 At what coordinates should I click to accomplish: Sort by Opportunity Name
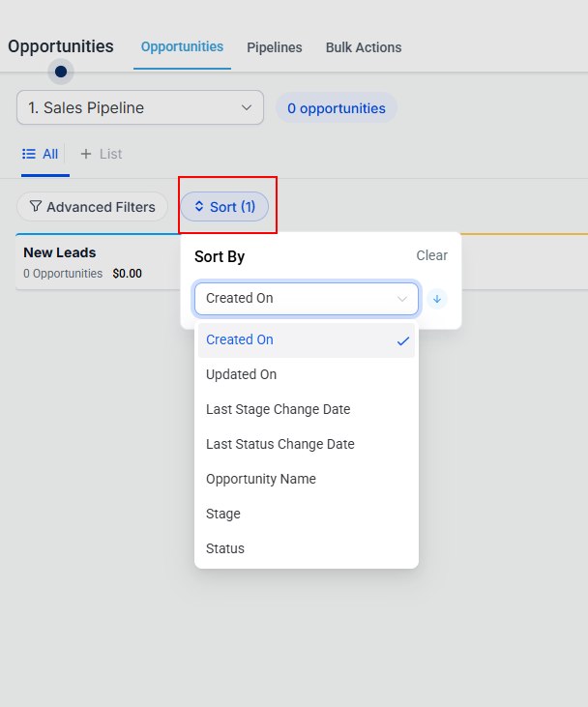pos(307,479)
